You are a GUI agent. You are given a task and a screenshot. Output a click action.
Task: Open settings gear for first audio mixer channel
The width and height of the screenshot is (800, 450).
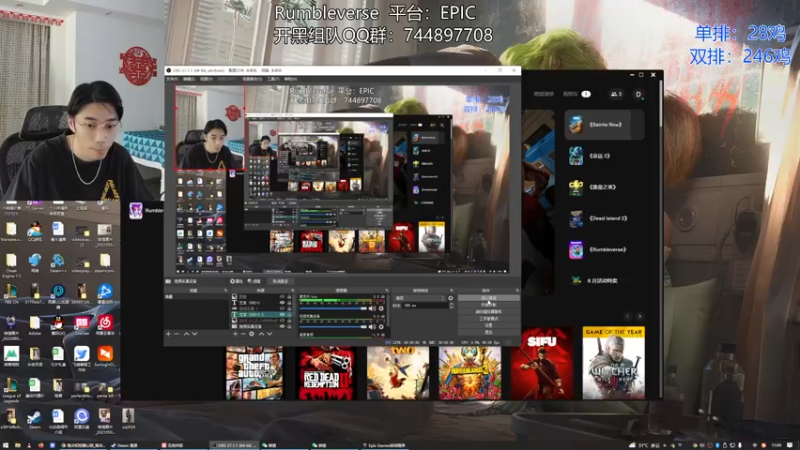[381, 309]
